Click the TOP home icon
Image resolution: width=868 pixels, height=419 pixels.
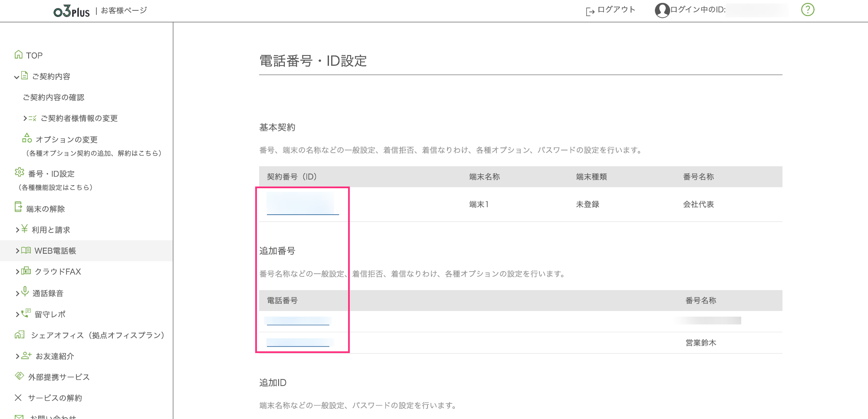pos(18,55)
